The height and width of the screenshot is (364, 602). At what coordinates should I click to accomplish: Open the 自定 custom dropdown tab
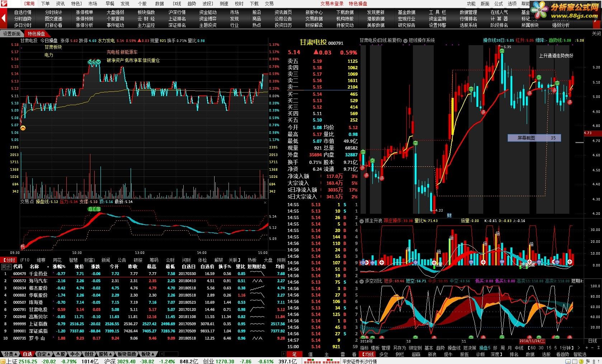pos(44,354)
